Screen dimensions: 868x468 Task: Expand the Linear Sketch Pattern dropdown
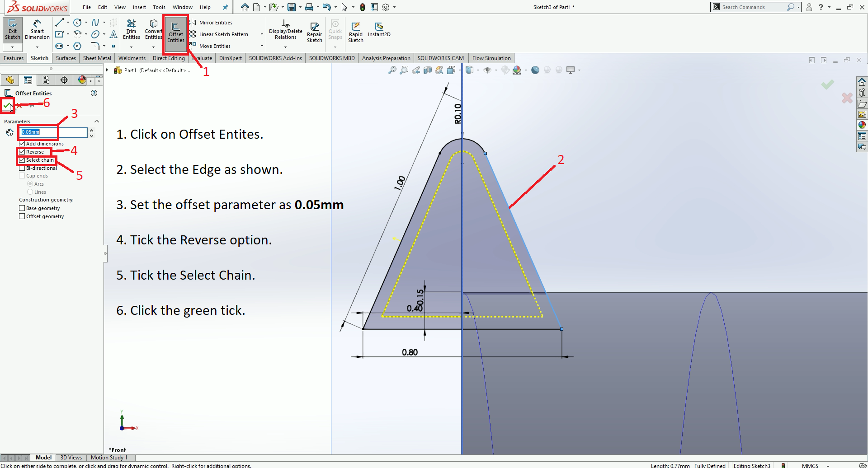(x=262, y=34)
